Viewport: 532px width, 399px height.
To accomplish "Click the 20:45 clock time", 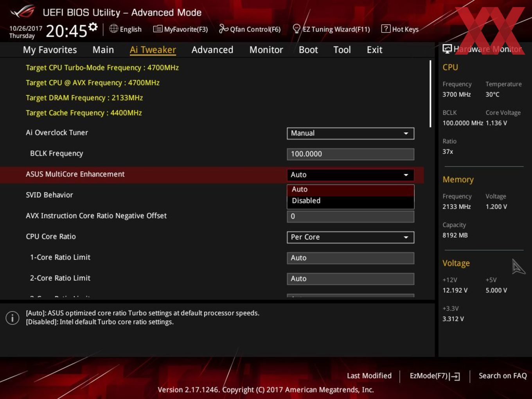I will click(66, 31).
